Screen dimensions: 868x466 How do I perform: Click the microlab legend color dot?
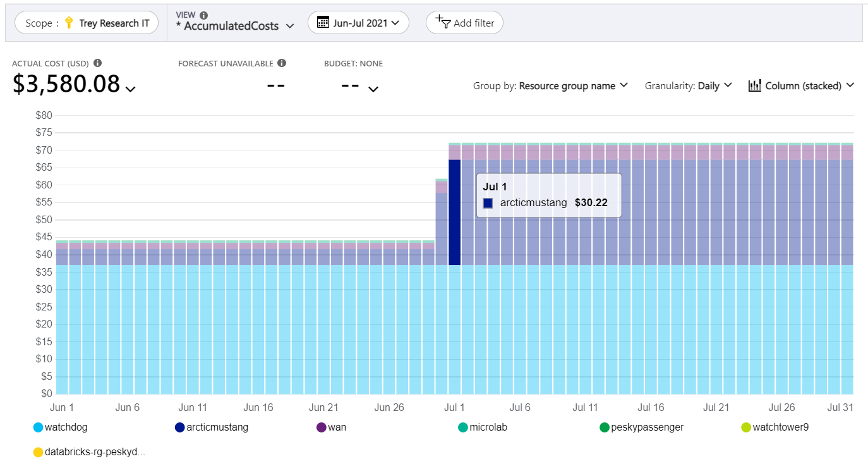462,427
